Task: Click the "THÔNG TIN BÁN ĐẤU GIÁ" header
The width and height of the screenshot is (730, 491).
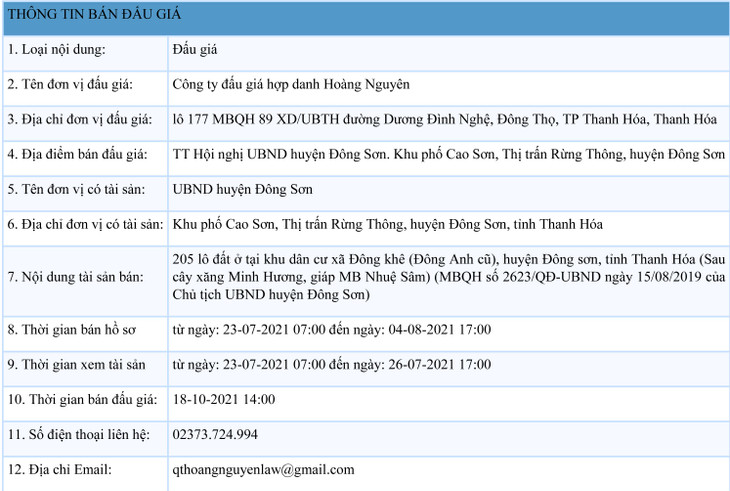Action: 88,14
